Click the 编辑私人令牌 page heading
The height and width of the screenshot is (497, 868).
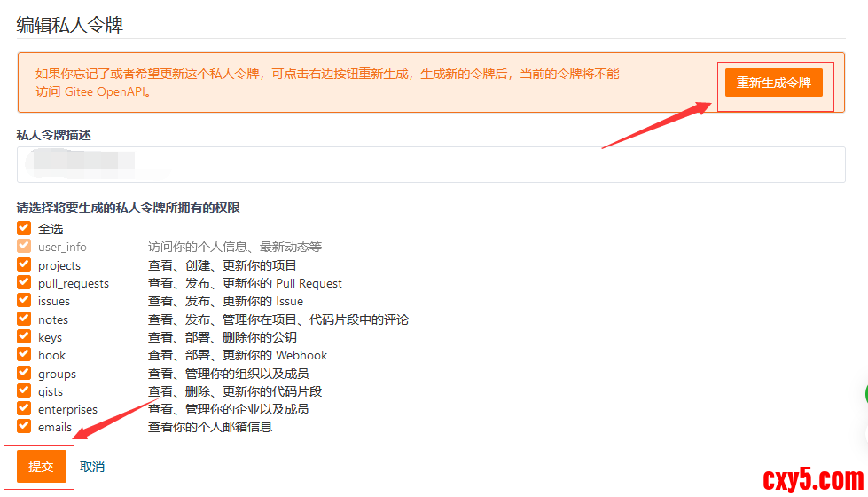[69, 25]
